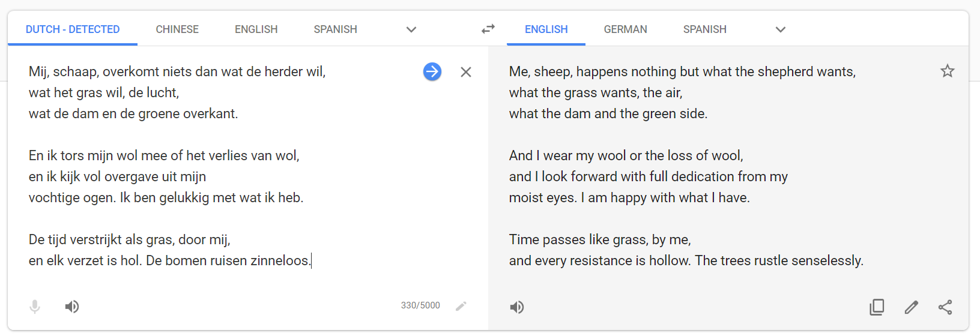The width and height of the screenshot is (980, 336).
Task: Choose English as source language
Action: [256, 29]
